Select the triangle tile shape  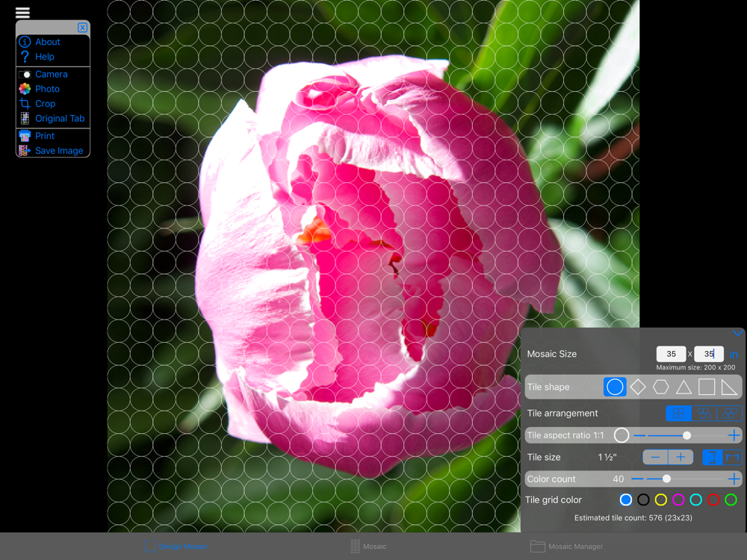coord(684,387)
